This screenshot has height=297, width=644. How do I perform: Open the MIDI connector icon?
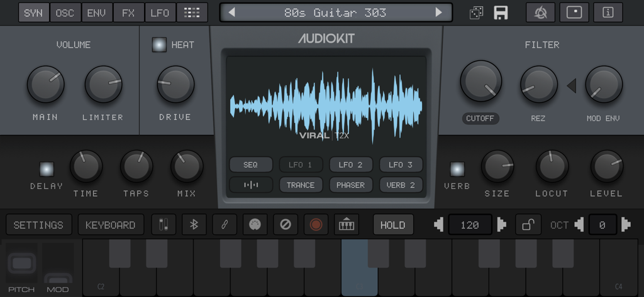(x=255, y=224)
